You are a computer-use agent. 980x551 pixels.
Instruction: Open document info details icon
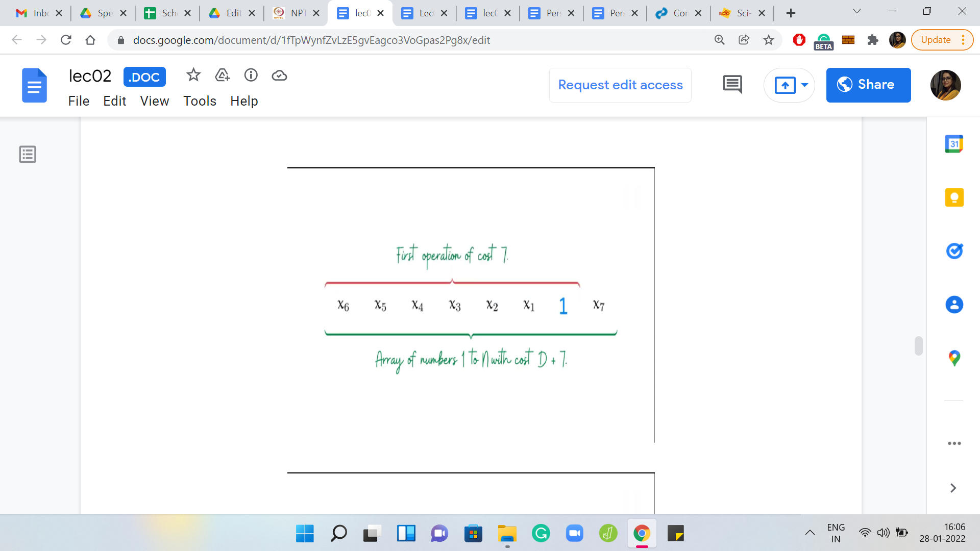point(251,76)
